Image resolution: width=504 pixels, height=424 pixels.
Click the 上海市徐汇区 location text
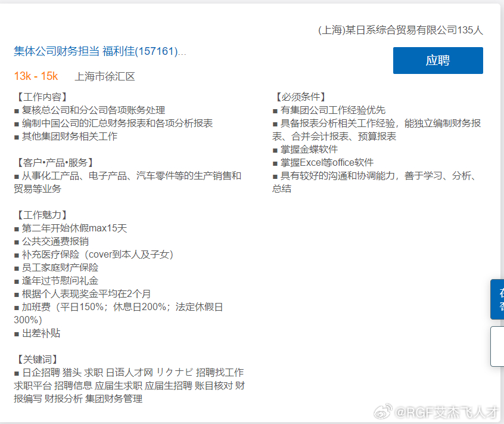105,76
